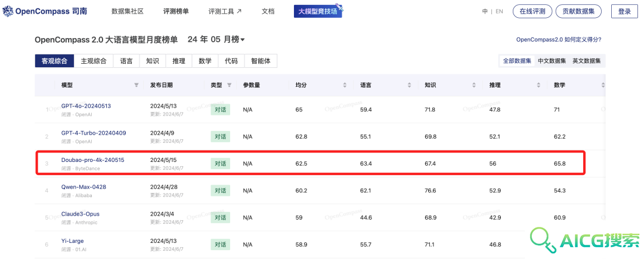Click the 参数量 column header
This screenshot has height=259, width=644.
252,85
